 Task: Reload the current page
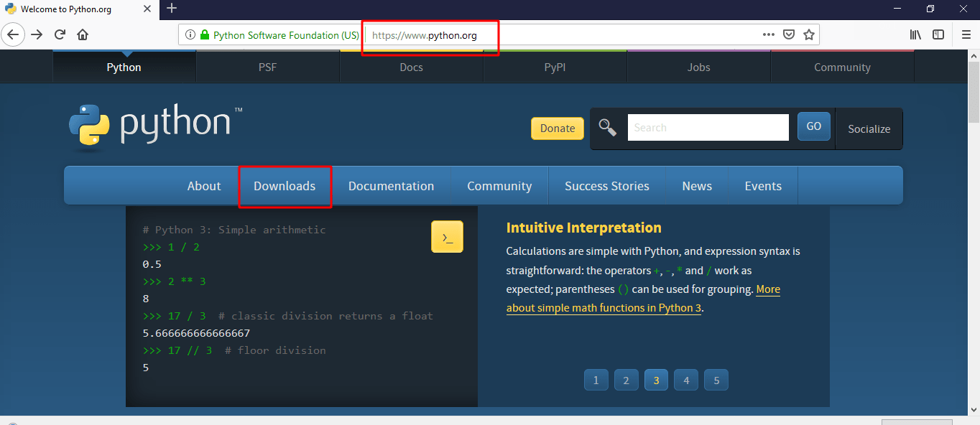pos(60,34)
